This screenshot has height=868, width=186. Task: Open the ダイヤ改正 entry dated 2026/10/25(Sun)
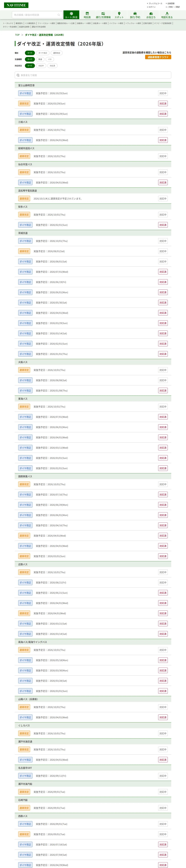(x=93, y=93)
